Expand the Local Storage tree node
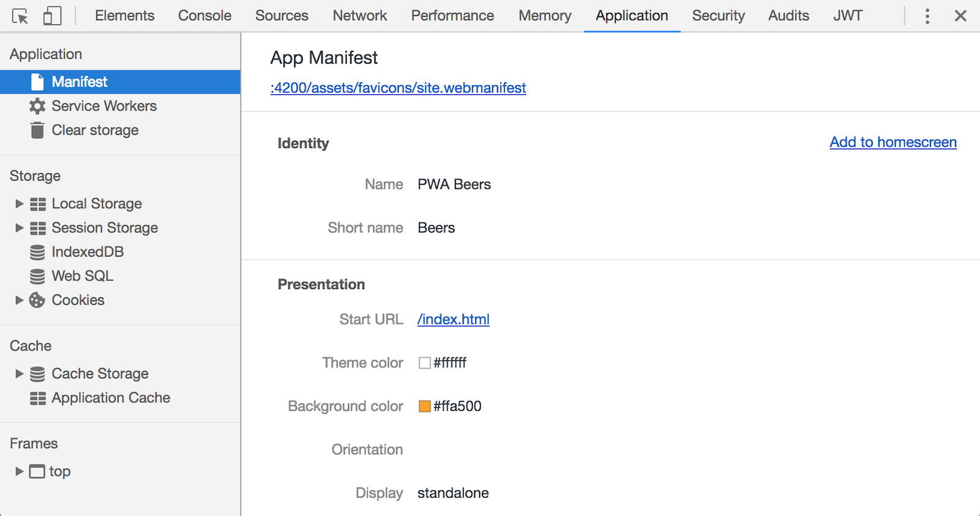980x516 pixels. coord(19,204)
